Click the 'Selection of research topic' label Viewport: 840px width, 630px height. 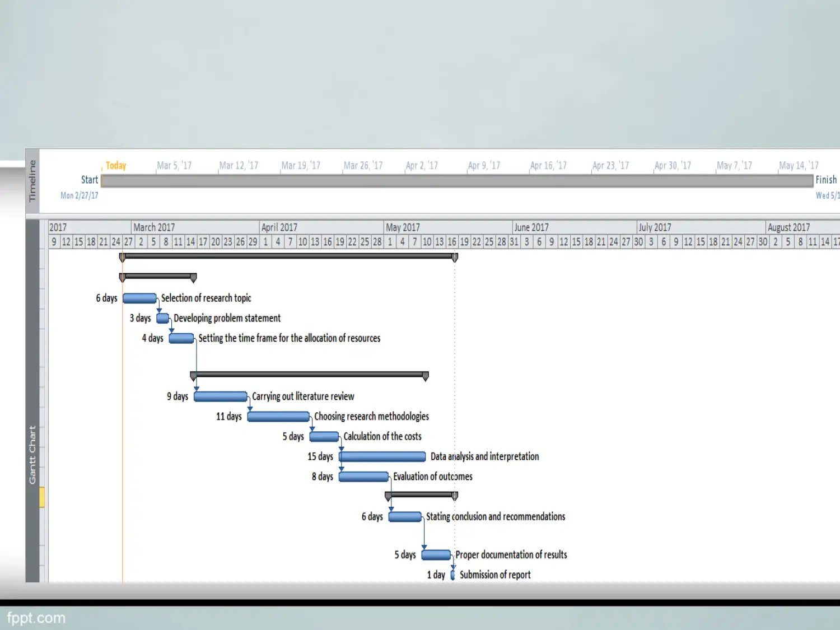[206, 298]
